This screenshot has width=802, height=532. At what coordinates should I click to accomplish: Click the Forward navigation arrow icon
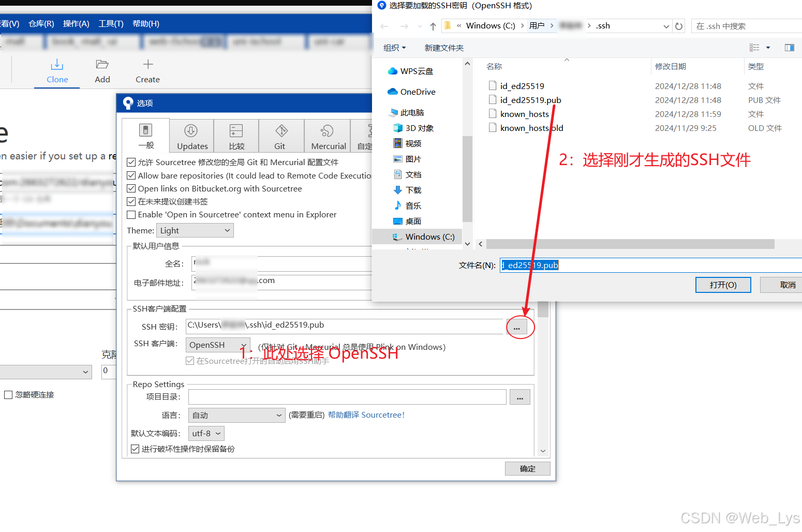[404, 26]
